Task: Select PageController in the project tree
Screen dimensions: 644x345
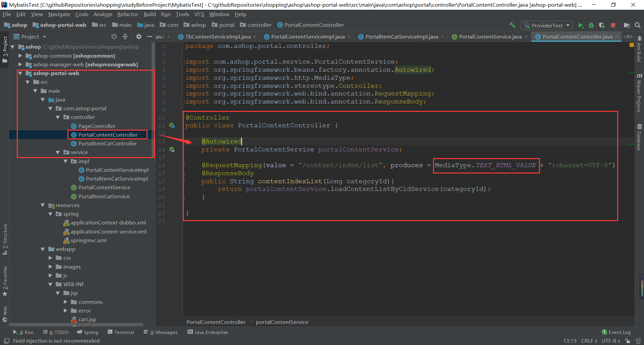Action: point(97,126)
